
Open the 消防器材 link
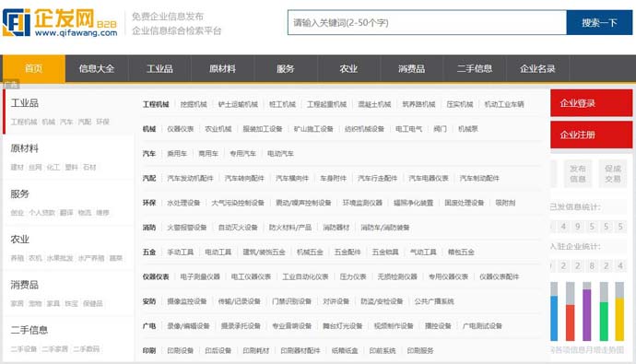click(336, 228)
